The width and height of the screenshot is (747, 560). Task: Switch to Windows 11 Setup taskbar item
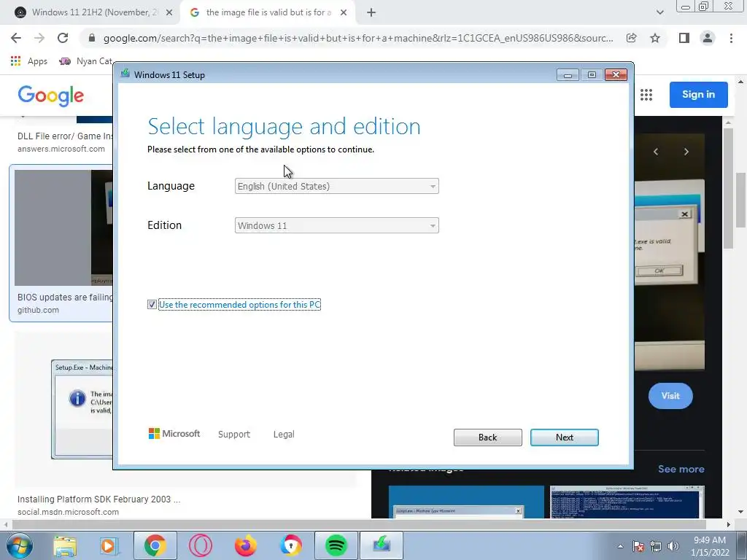click(382, 545)
